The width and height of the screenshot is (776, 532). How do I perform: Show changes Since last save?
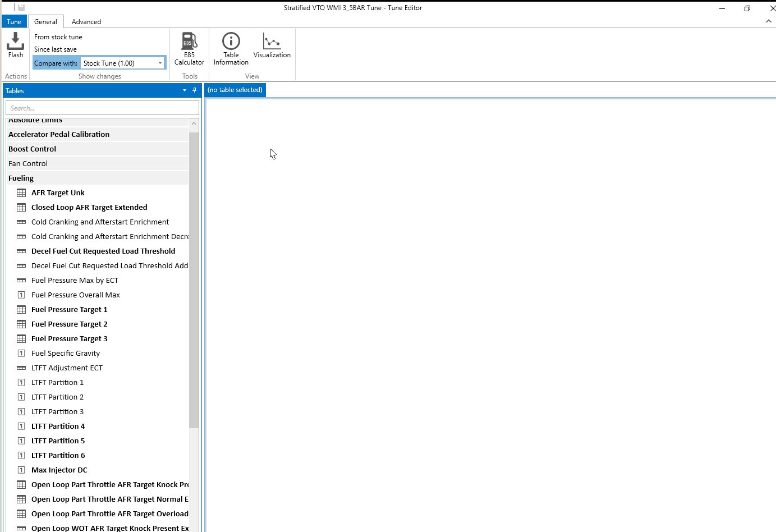(56, 49)
